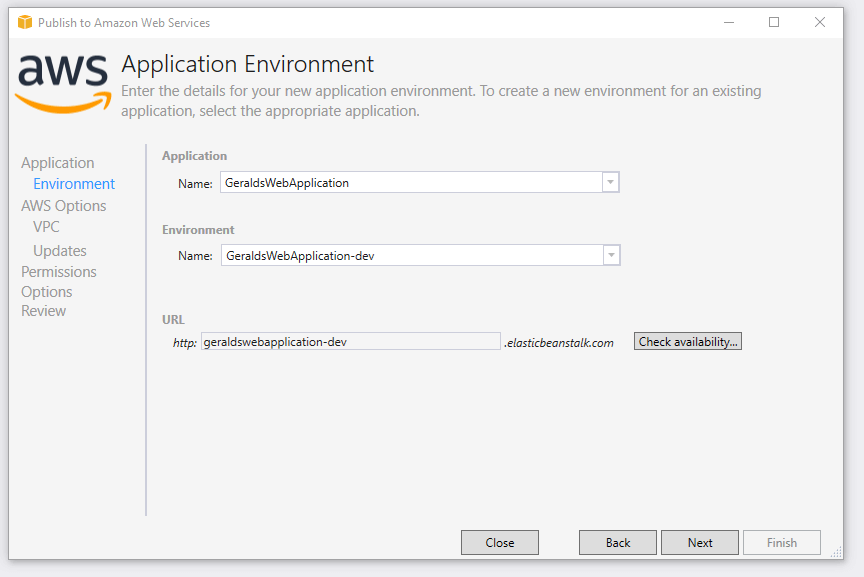
Task: Click the .elasticbeanstalk.com domain suffix text
Action: pyautogui.click(x=559, y=343)
